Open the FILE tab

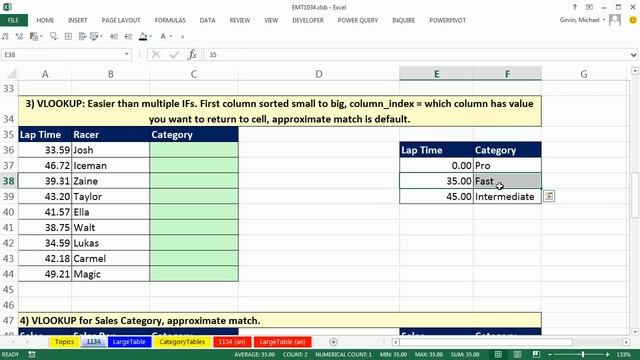13,20
